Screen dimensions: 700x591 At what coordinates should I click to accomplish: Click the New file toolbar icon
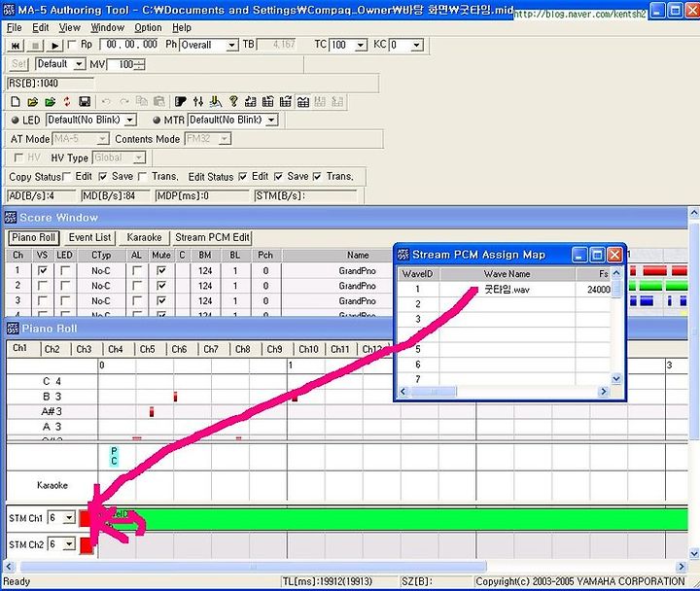tap(16, 102)
